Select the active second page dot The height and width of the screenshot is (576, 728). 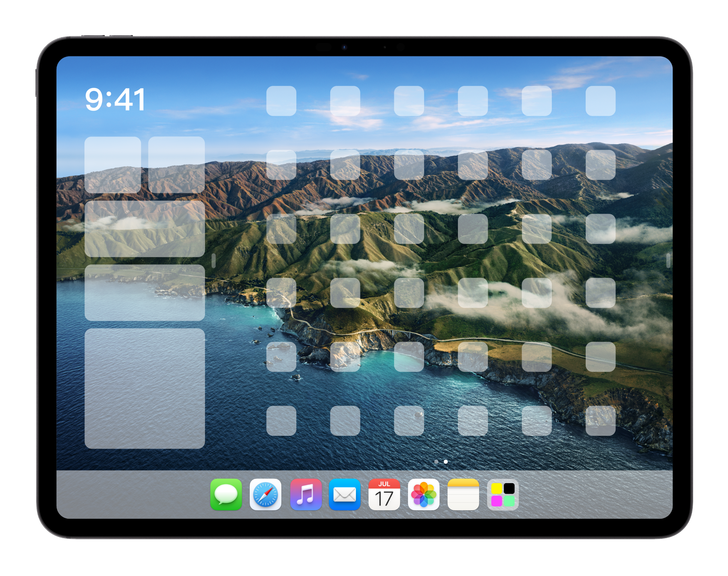pyautogui.click(x=446, y=462)
